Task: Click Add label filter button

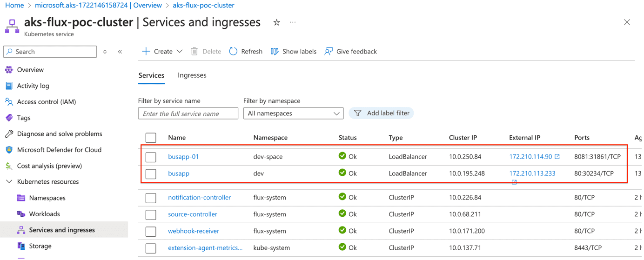Action: pos(381,113)
